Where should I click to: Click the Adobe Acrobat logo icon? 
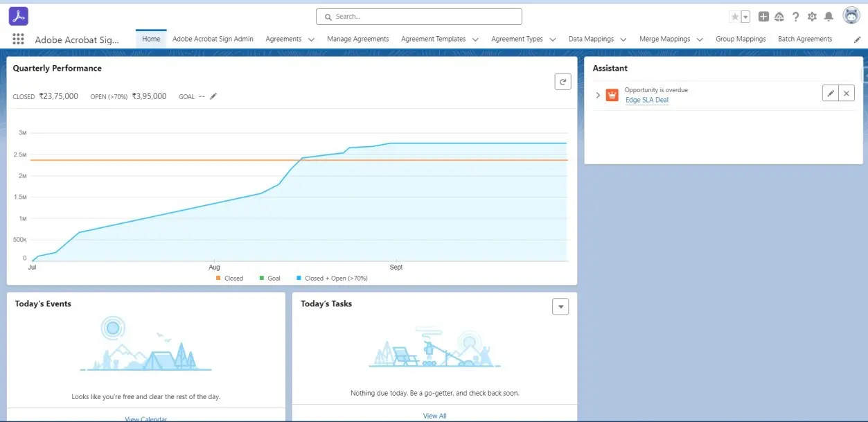[x=19, y=16]
